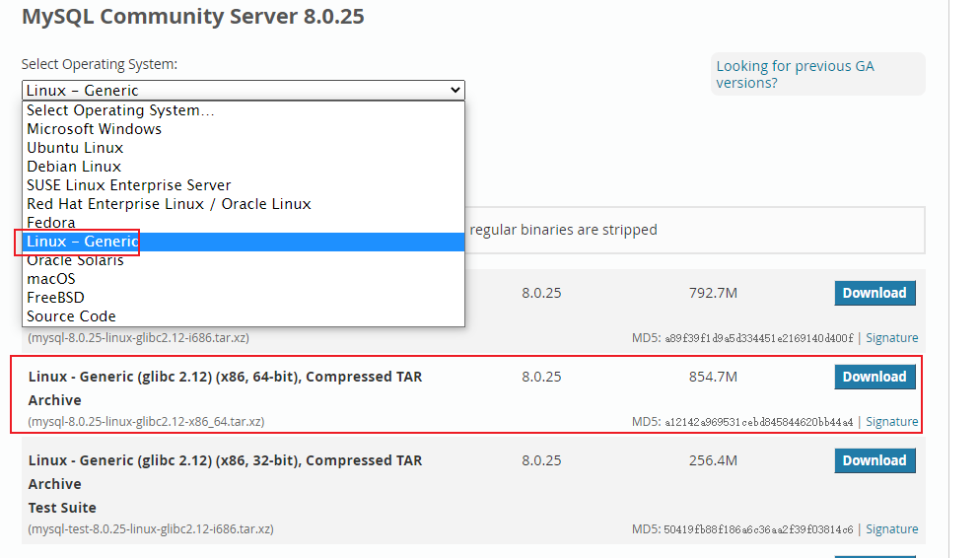This screenshot has height=558, width=980.
Task: Choose highlighted Linux – Generic option
Action: pos(244,242)
